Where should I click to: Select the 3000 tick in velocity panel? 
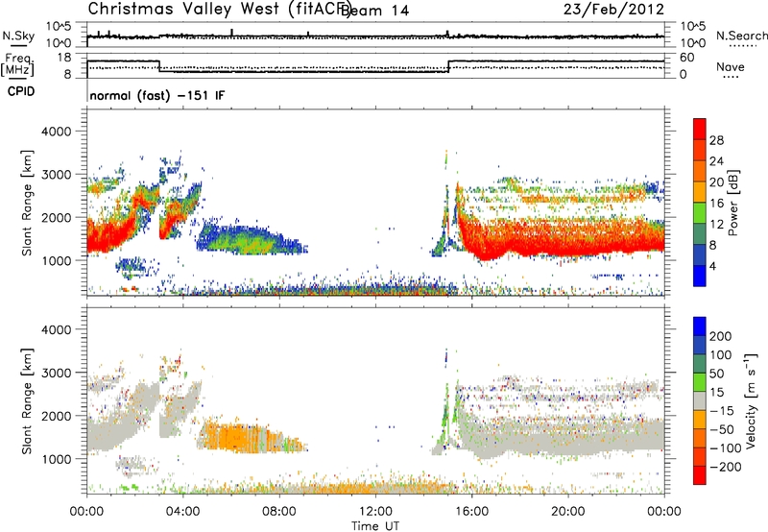56,373
